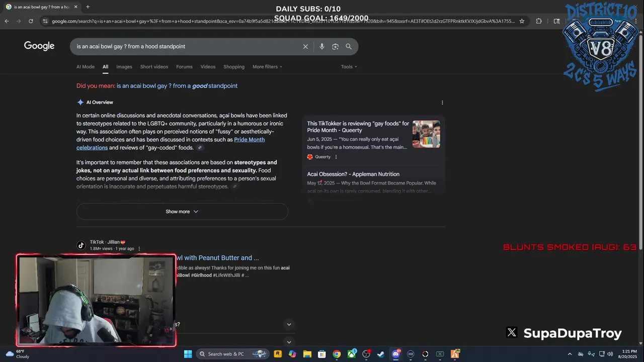Open Microsoft Store from the taskbar

(322, 354)
